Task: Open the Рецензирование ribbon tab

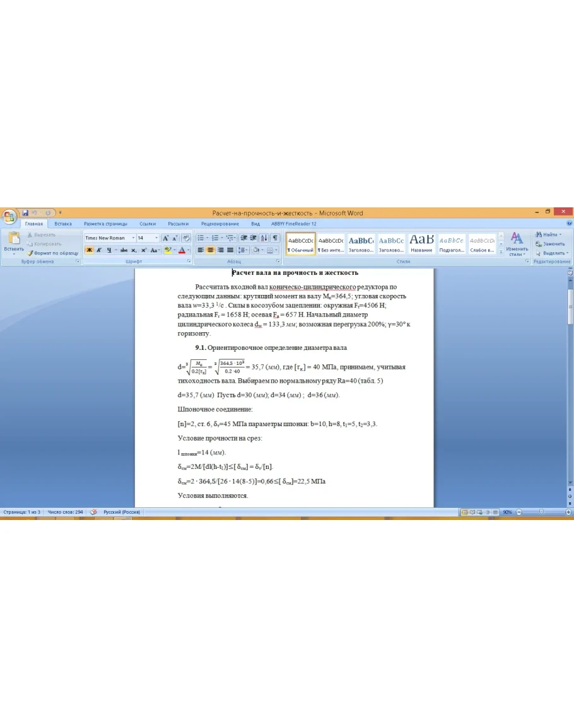Action: [220, 224]
